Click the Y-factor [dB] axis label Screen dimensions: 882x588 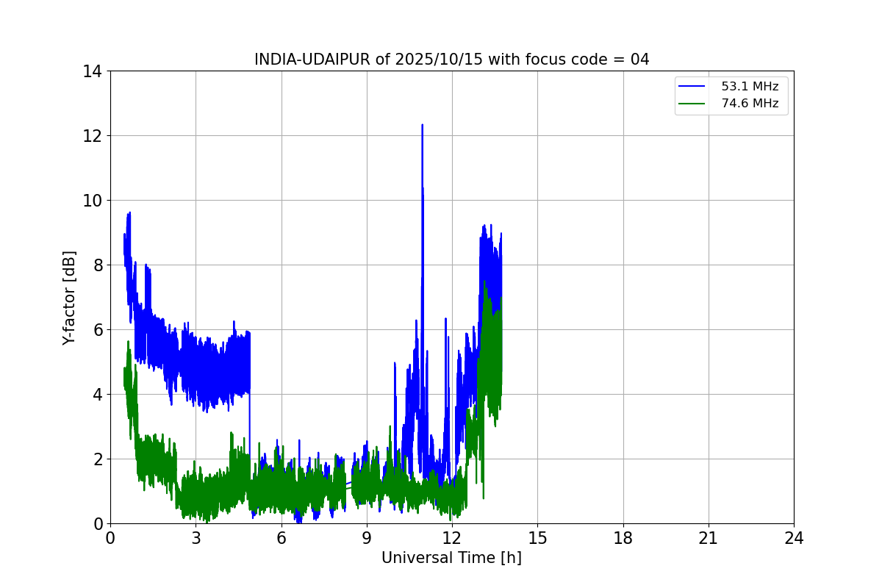click(69, 298)
